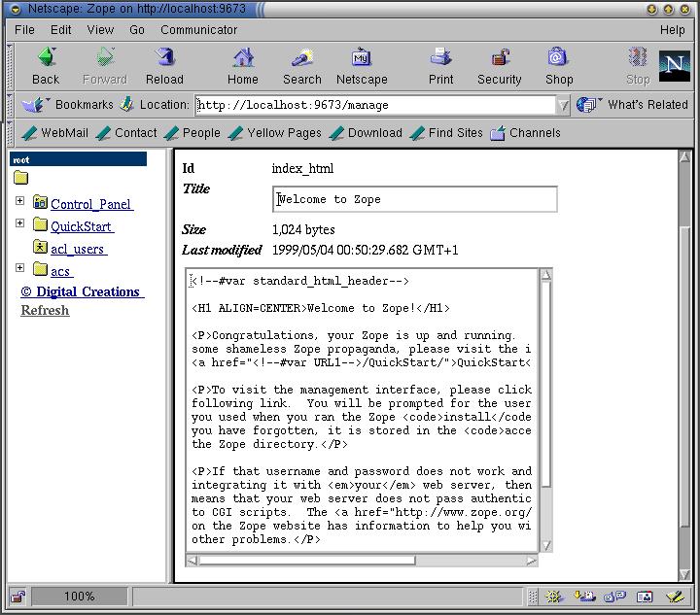This screenshot has height=615, width=700.
Task: Click the page scroll down arrow
Action: pyautogui.click(x=684, y=574)
